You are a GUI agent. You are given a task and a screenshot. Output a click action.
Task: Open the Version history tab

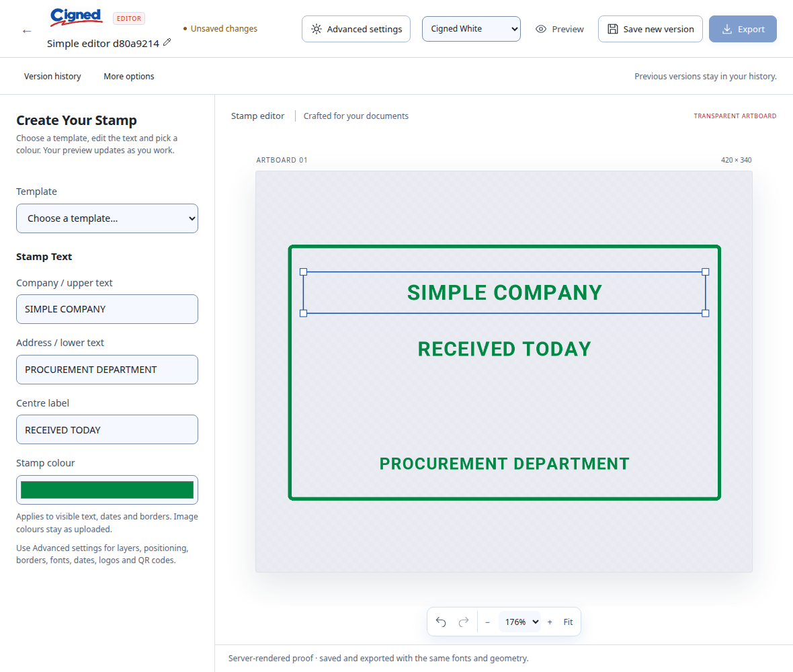point(52,77)
